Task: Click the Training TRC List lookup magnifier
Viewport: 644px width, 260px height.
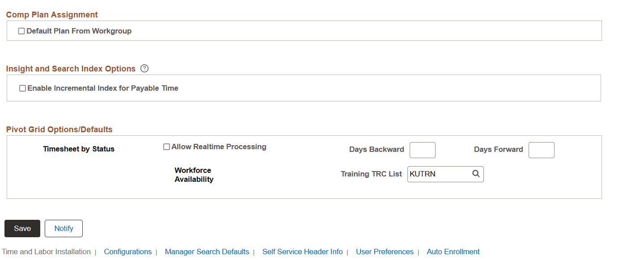Action: (x=476, y=174)
